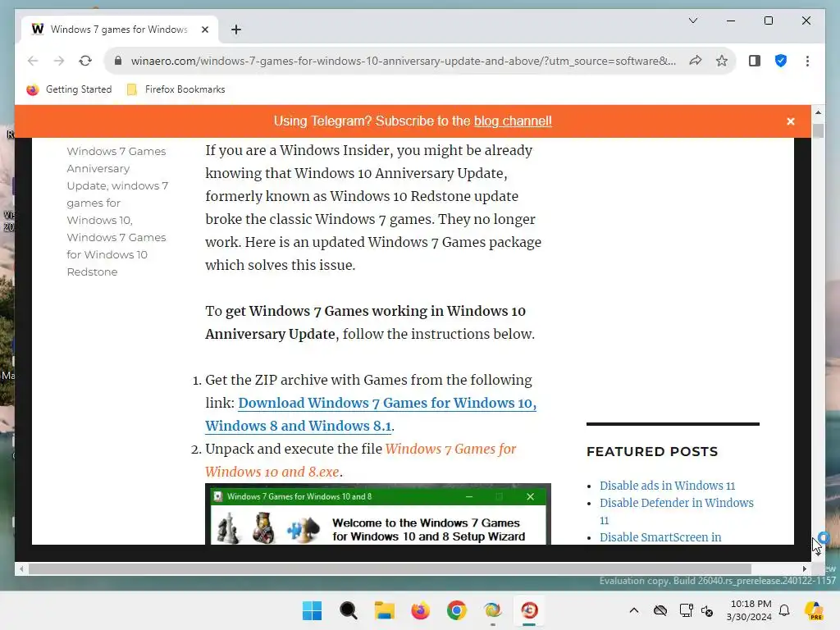Launch Firefox from the taskbar
Screen dimensions: 840x630
pos(421,610)
